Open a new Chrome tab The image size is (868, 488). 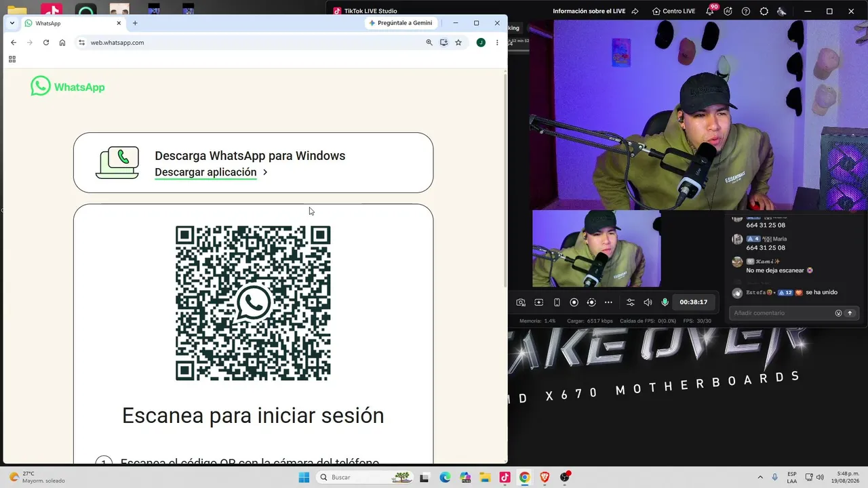pyautogui.click(x=135, y=23)
